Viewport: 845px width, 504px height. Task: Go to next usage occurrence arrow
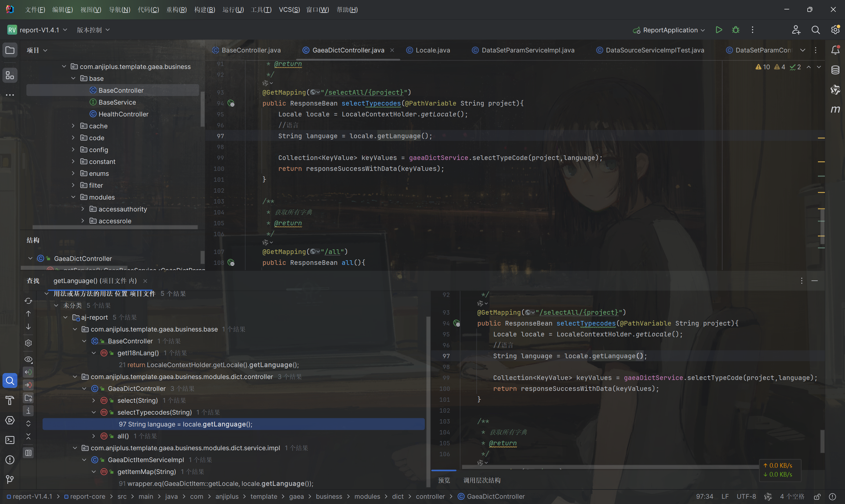point(28,326)
